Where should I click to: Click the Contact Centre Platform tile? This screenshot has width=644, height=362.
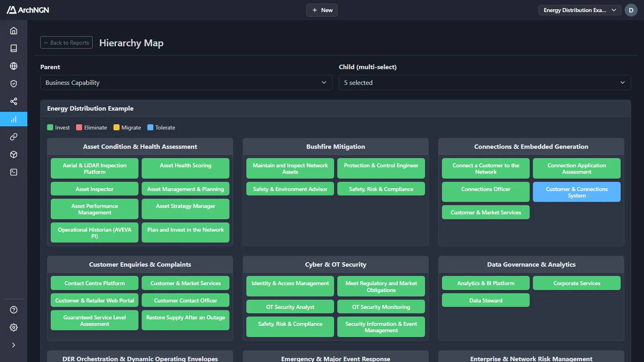[x=95, y=283]
